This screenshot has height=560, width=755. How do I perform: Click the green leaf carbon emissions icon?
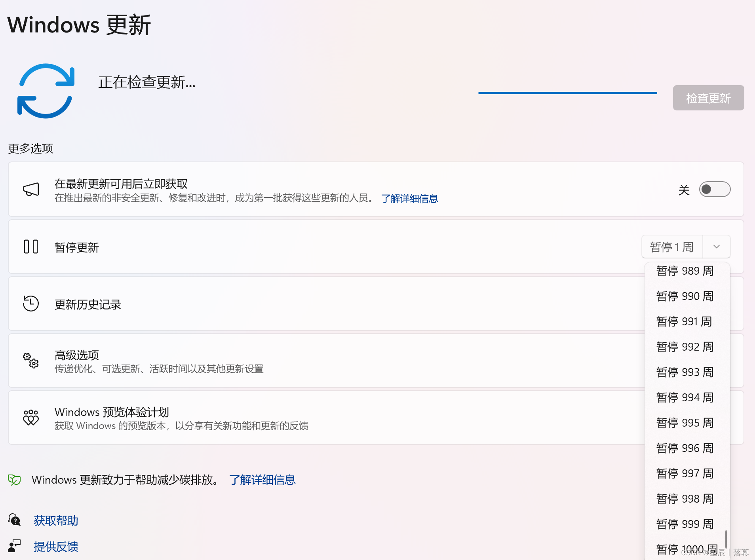(x=14, y=480)
